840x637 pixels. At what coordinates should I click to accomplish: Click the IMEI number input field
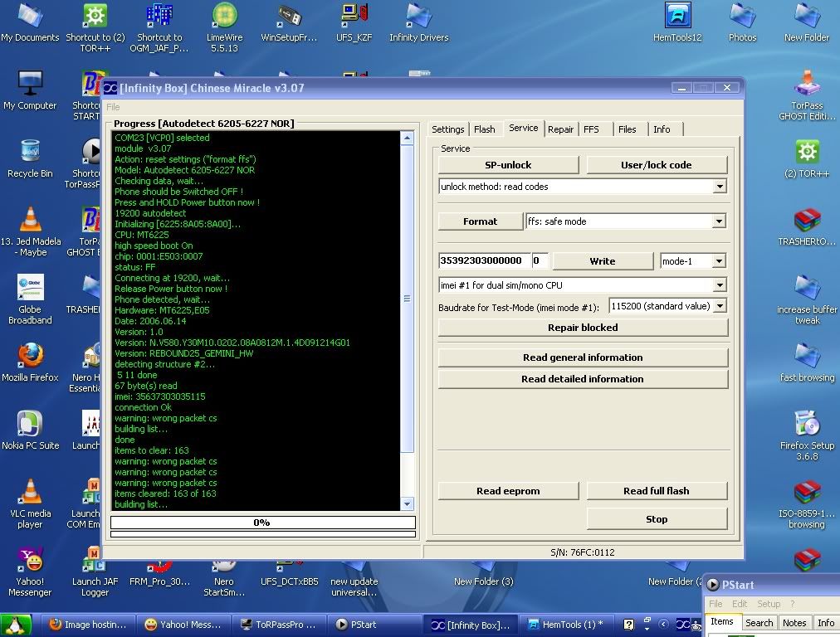click(x=484, y=260)
